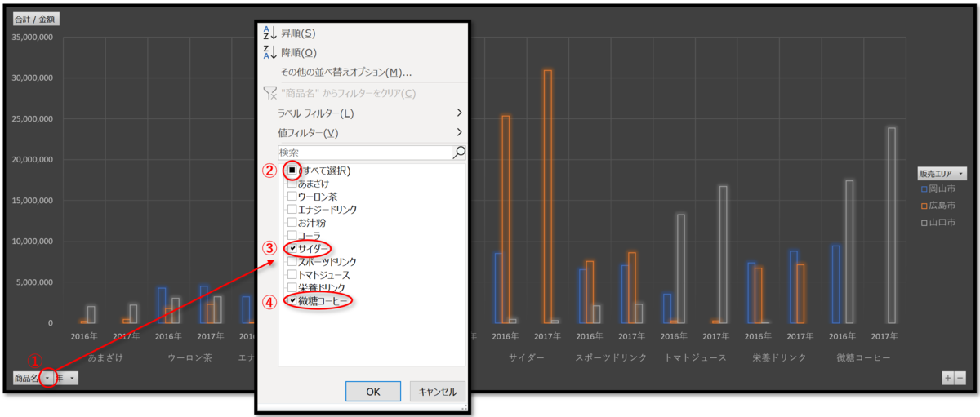Image resolution: width=980 pixels, height=417 pixels.
Task: Click the 岡山市 blue legend swatch
Action: click(x=924, y=189)
